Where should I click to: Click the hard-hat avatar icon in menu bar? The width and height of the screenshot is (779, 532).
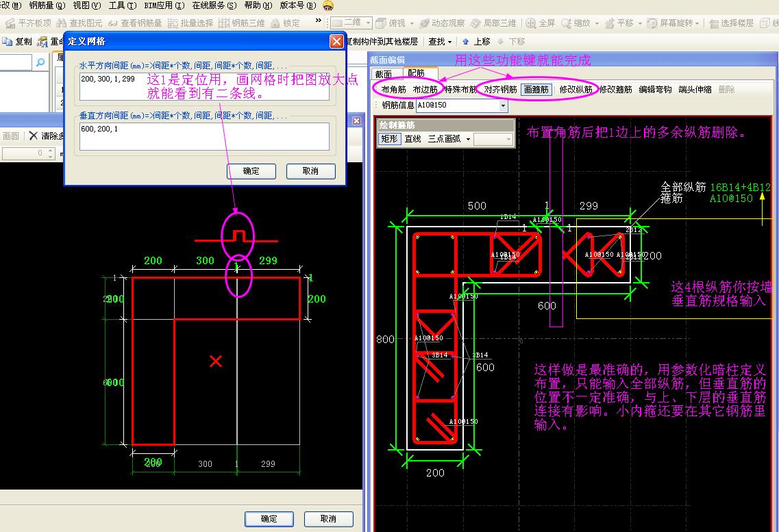tap(328, 5)
